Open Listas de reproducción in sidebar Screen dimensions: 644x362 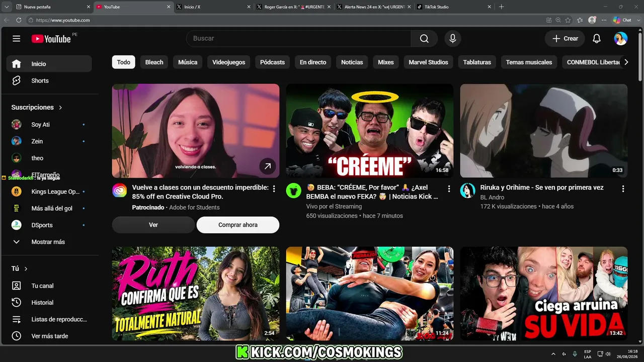point(49,319)
